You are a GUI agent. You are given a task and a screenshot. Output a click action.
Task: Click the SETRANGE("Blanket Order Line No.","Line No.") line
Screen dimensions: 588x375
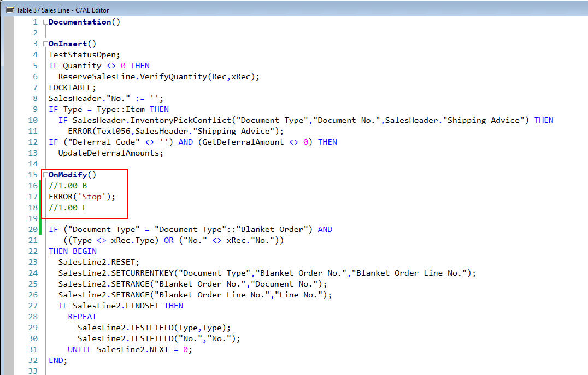click(195, 295)
